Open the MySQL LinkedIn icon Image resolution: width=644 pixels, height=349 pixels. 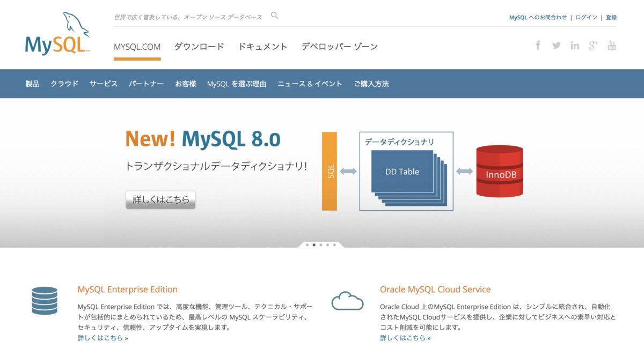575,46
